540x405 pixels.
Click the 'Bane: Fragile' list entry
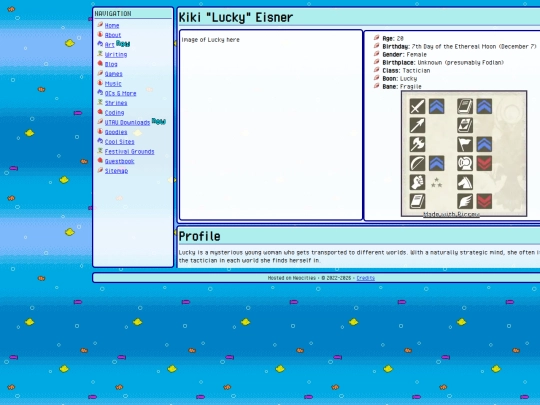tap(402, 86)
